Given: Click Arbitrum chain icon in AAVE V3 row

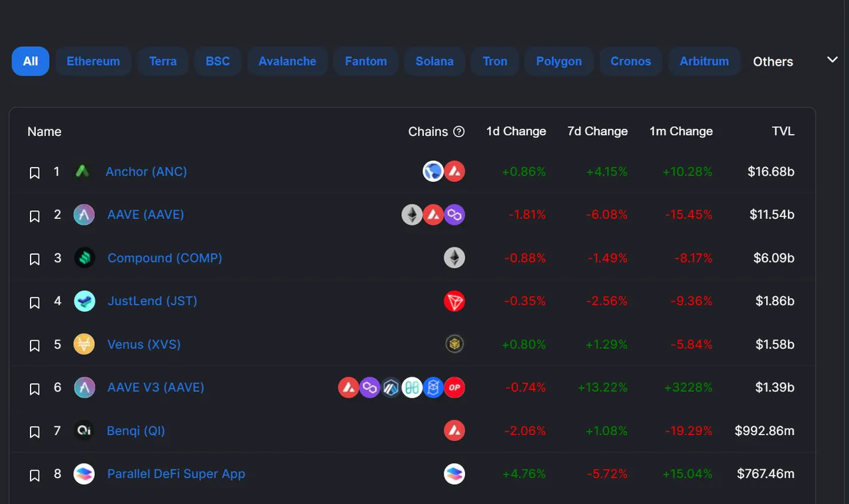Looking at the screenshot, I should (x=391, y=387).
